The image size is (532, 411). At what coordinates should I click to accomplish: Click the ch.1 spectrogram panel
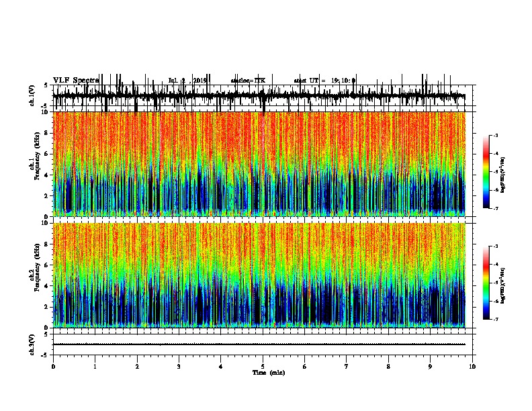click(259, 164)
